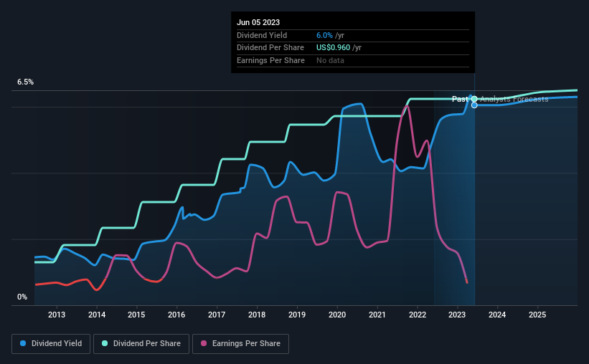Click the Dividend Per Share marker on the Jun 2023 line
589x364 pixels.
(474, 99)
